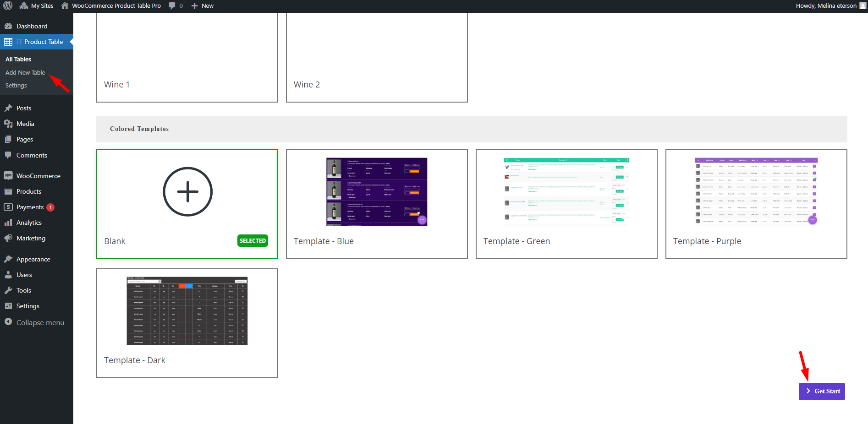Image resolution: width=868 pixels, height=424 pixels.
Task: Click the Products archive icon
Action: coord(8,191)
